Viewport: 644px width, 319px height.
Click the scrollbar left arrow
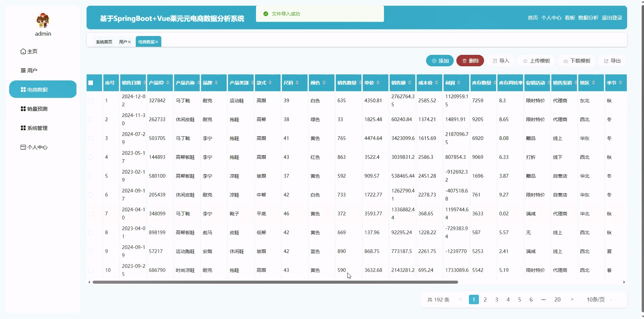coord(89,282)
